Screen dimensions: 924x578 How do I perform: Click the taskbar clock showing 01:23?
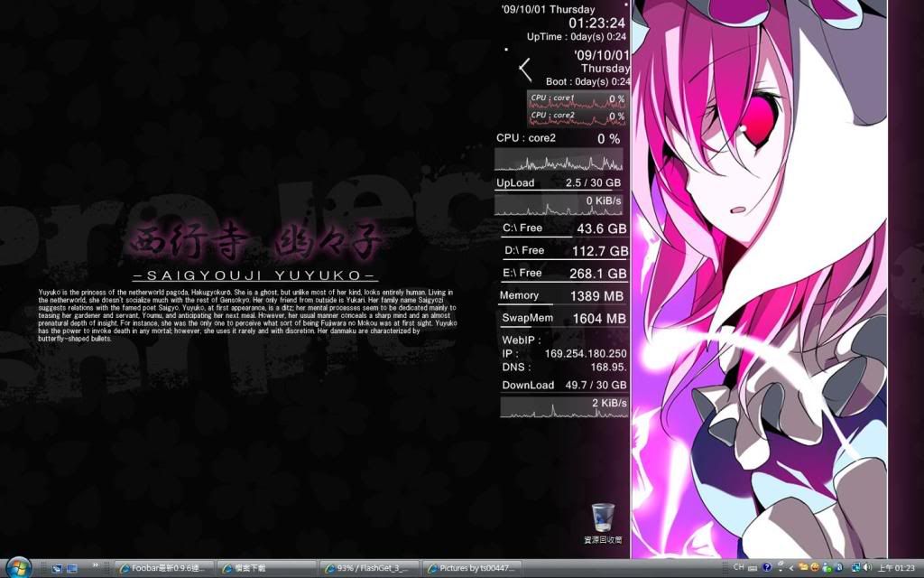pyautogui.click(x=898, y=568)
